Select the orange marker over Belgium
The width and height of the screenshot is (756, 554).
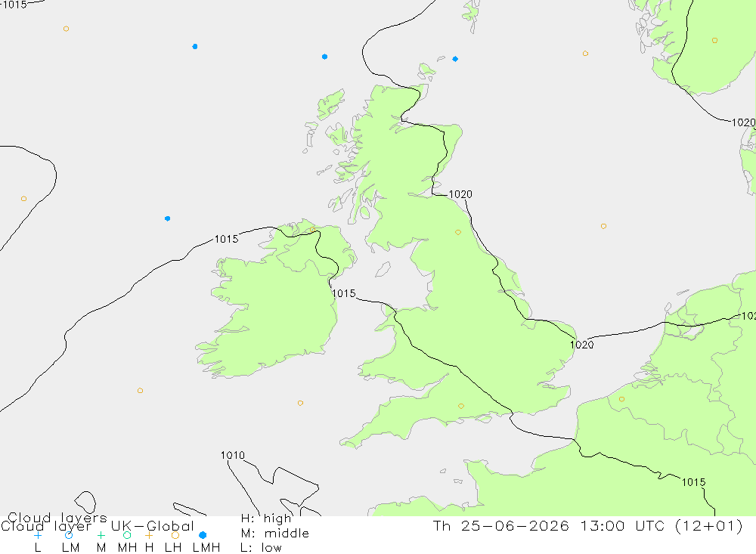(621, 399)
